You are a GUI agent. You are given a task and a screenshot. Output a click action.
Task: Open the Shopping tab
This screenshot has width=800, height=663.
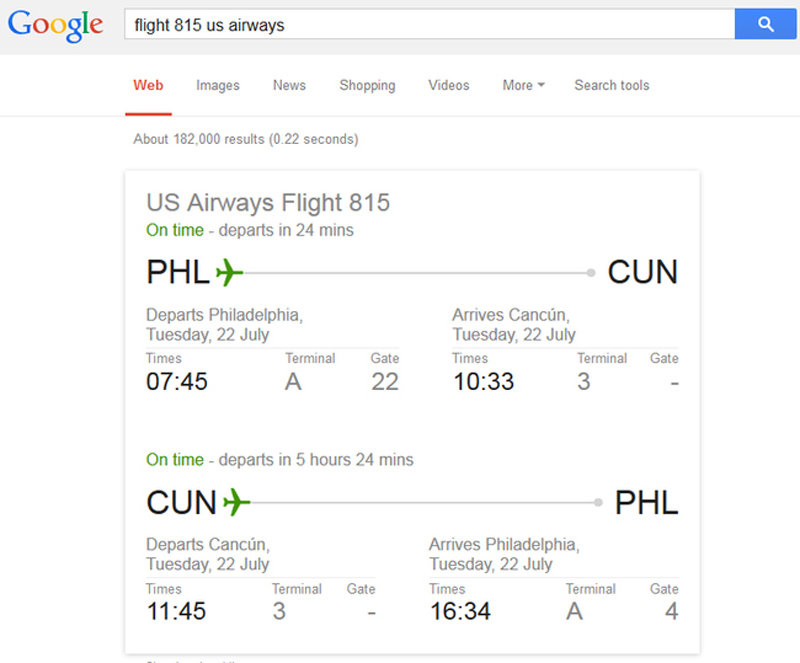[367, 85]
